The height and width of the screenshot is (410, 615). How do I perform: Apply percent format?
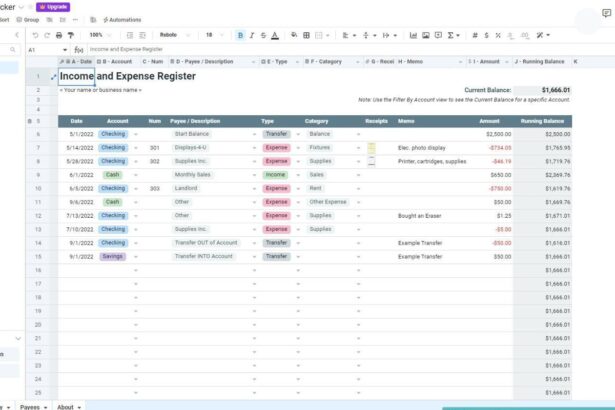coord(498,35)
